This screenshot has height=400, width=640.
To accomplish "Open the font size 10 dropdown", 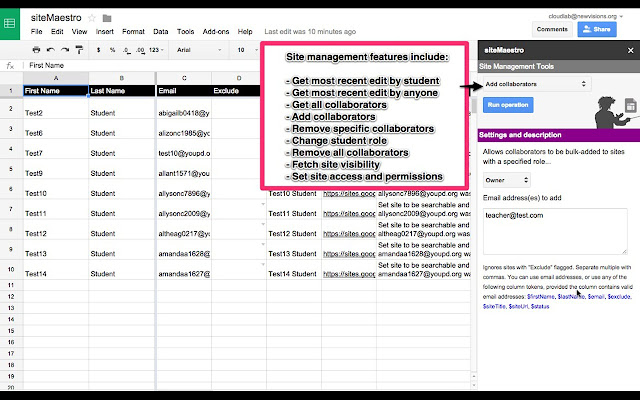I will tap(247, 50).
